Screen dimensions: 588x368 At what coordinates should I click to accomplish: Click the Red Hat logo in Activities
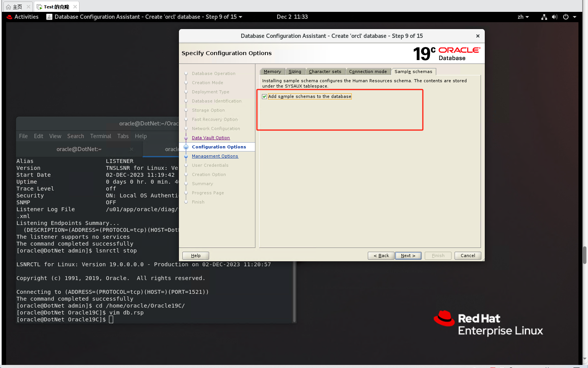pyautogui.click(x=10, y=17)
